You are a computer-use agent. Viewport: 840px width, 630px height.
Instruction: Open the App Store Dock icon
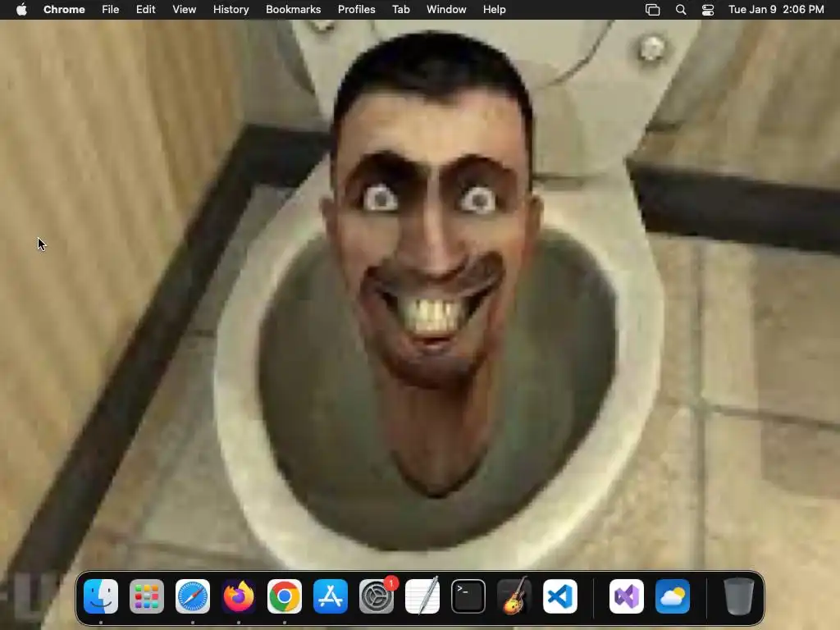point(331,596)
